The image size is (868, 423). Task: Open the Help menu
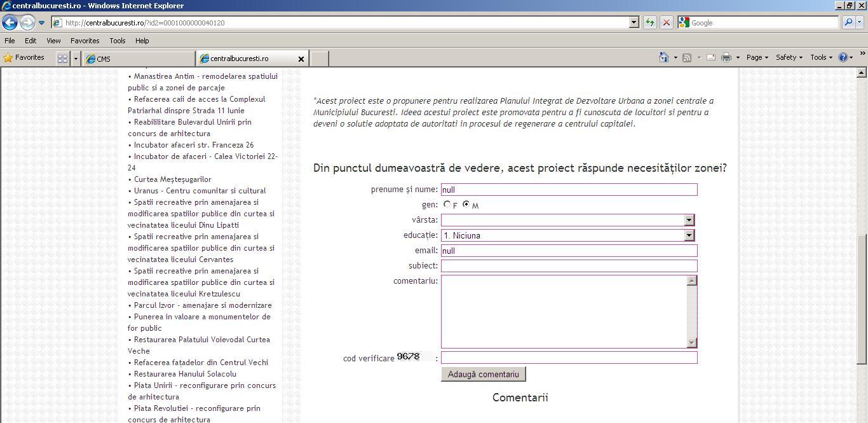[142, 41]
